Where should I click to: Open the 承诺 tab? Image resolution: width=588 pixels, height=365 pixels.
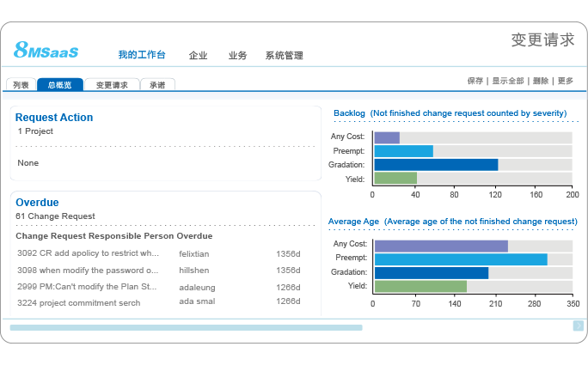157,85
